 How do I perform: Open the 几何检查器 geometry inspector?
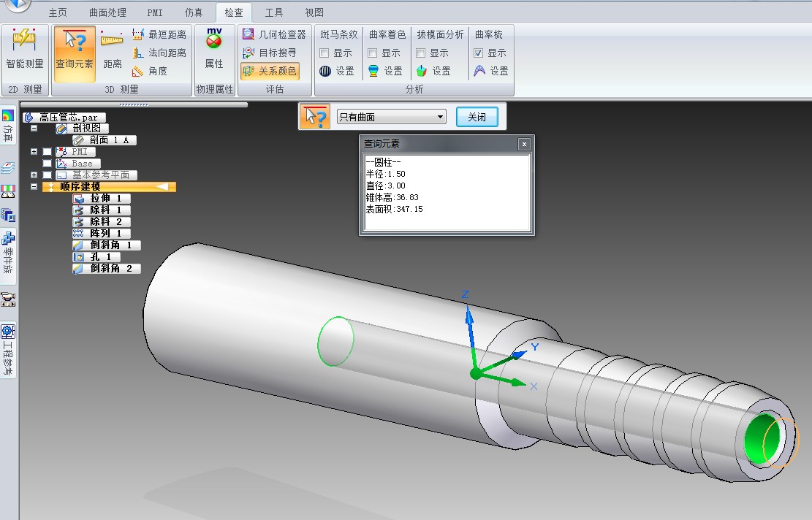pyautogui.click(x=275, y=34)
